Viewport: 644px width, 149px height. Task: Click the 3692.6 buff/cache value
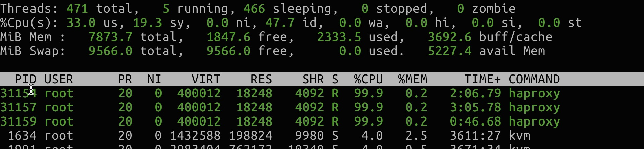pos(450,37)
